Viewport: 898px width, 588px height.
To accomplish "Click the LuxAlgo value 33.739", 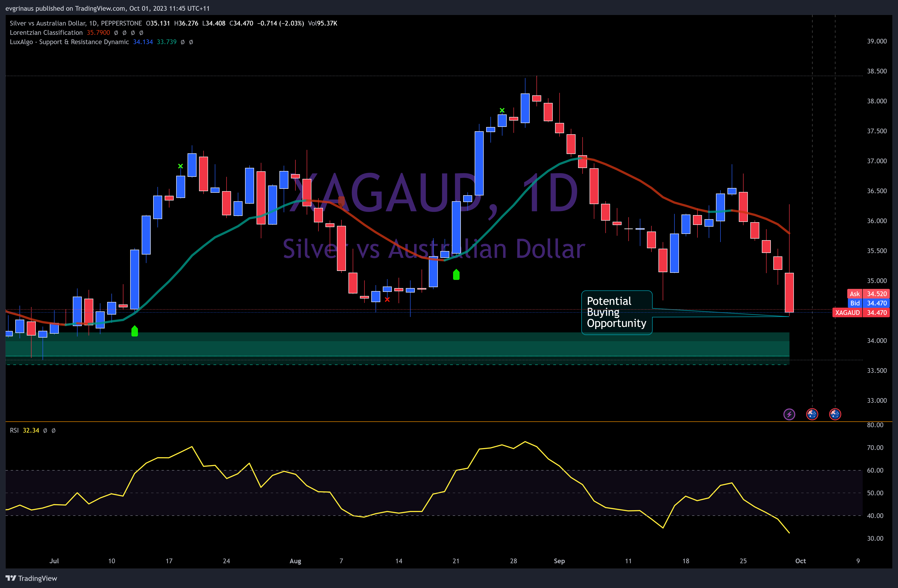I will click(167, 42).
